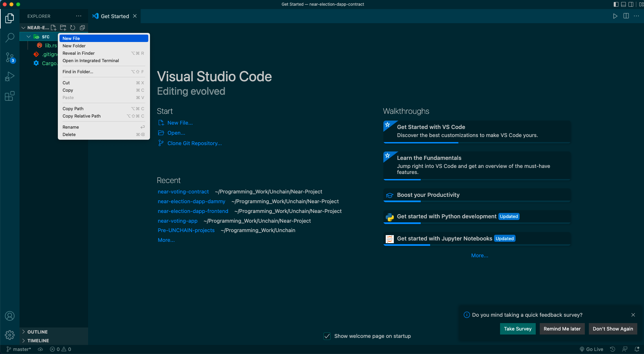
Task: Click the Run play icon in editor toolbar
Action: coord(615,16)
